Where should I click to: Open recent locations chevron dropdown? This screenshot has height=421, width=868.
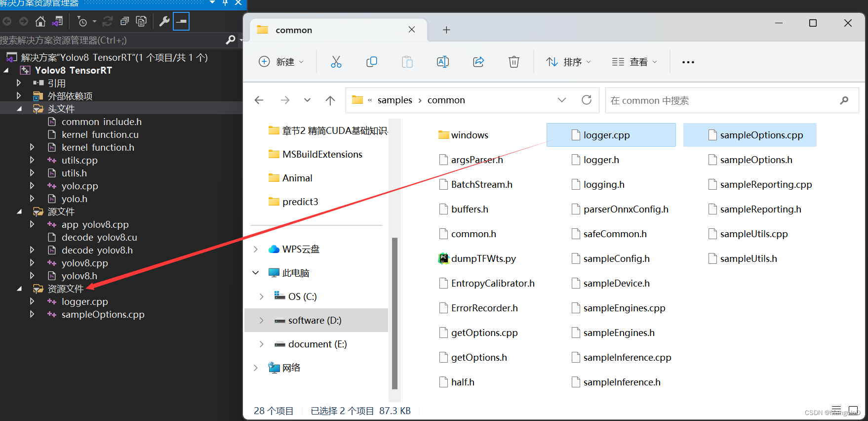click(307, 100)
